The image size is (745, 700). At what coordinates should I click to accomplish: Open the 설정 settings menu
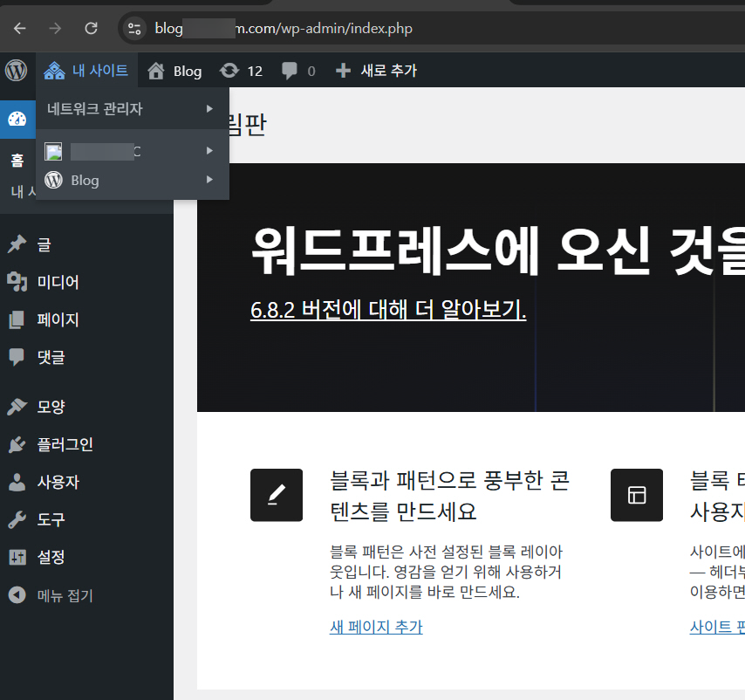point(51,557)
